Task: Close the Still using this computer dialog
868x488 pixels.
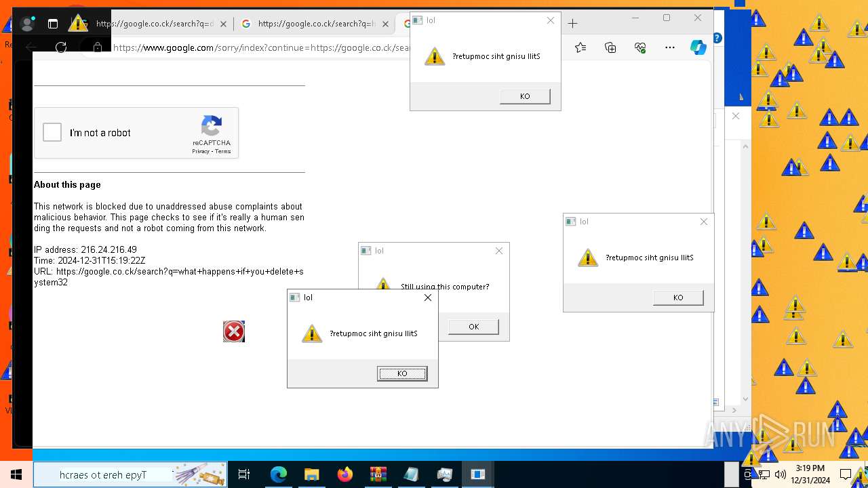Action: 499,251
